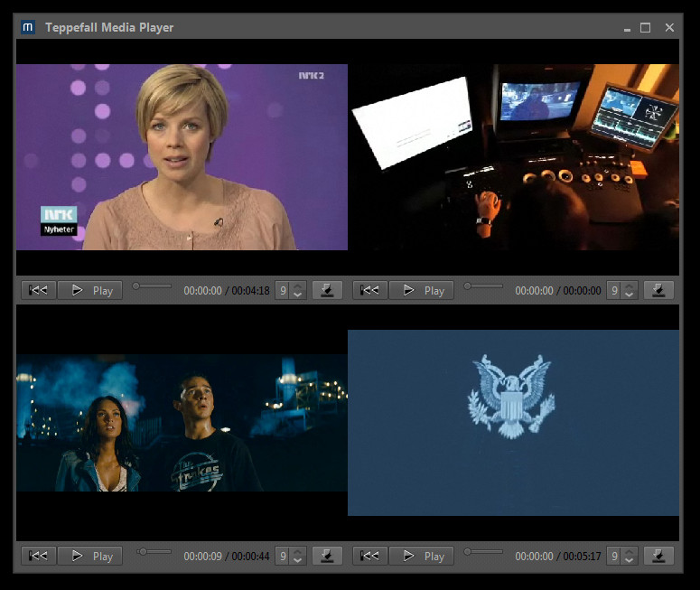
Task: Play the NRK news anchor video
Action: click(90, 290)
